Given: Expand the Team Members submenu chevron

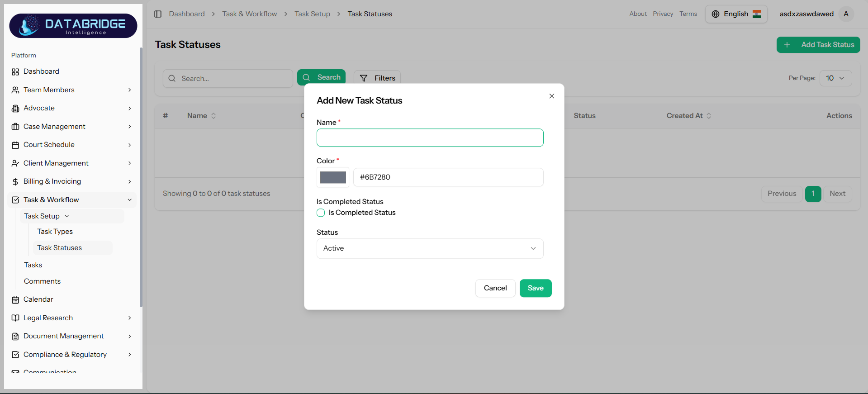Looking at the screenshot, I should coord(130,90).
